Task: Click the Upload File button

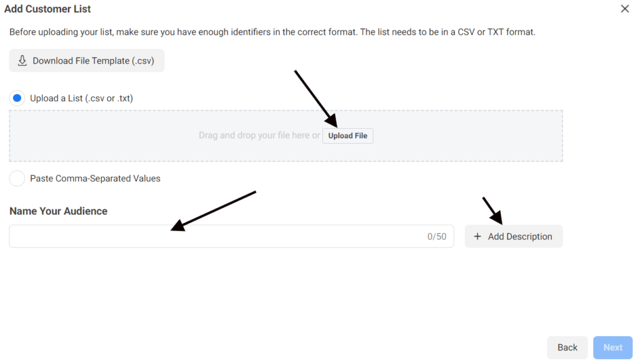Action: pos(348,136)
